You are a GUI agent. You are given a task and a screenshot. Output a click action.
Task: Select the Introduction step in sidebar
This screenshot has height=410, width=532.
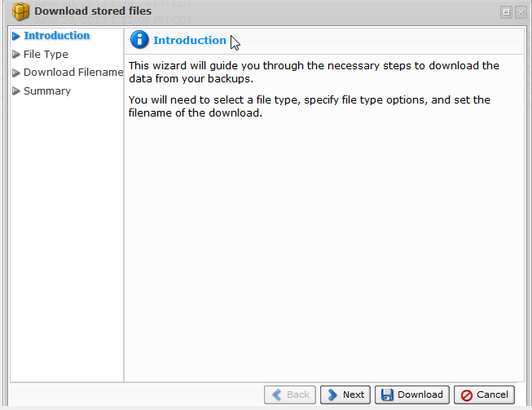click(x=56, y=36)
